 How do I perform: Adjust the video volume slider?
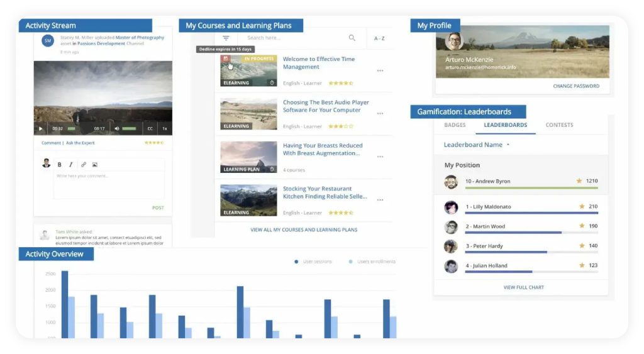click(x=129, y=128)
